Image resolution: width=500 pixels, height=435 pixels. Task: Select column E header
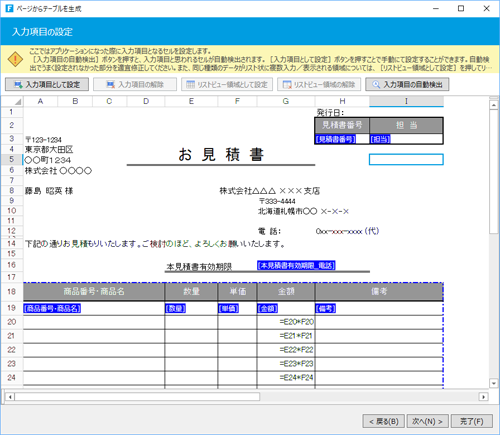(x=191, y=101)
